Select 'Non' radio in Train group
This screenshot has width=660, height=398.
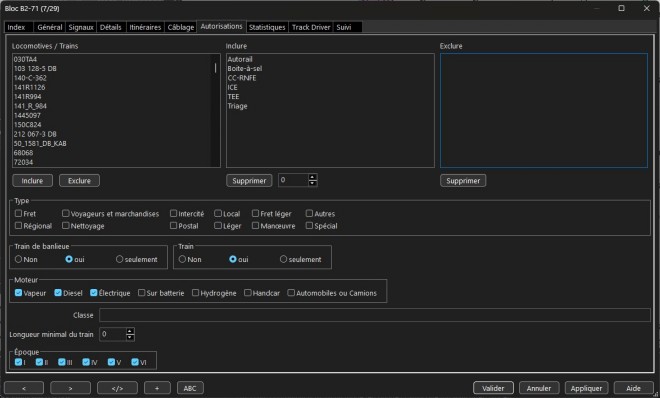coord(182,260)
